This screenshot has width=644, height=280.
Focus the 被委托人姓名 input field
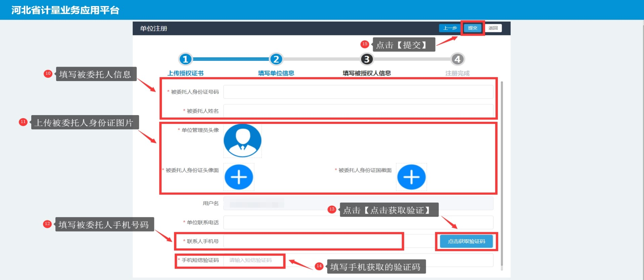(x=358, y=111)
